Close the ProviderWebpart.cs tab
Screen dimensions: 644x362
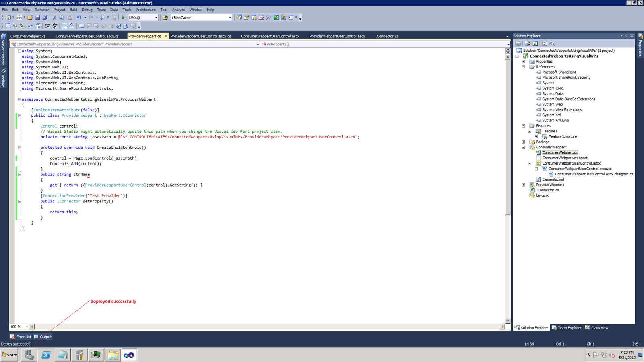(166, 36)
